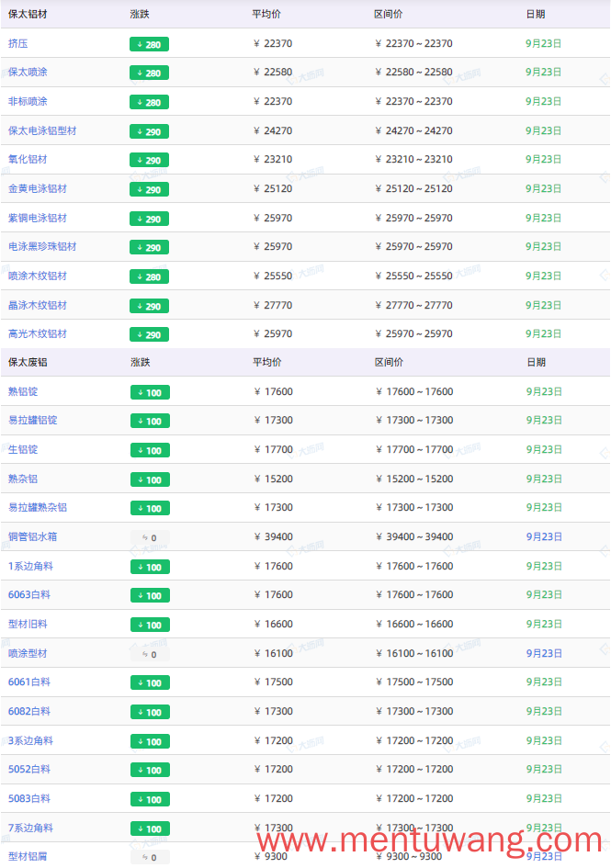The width and height of the screenshot is (611, 868).
Task: Open the 金黄电泳铝材 link
Action: coord(37,189)
